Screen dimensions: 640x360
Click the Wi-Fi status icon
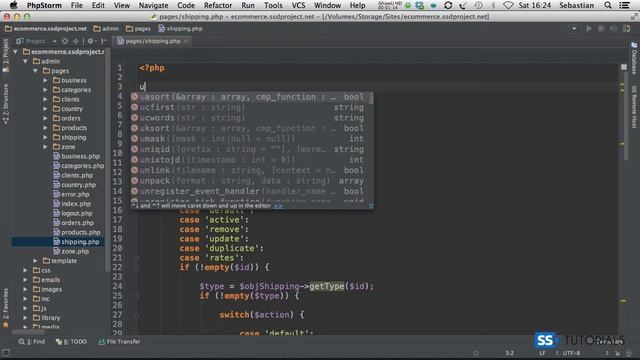coord(508,5)
